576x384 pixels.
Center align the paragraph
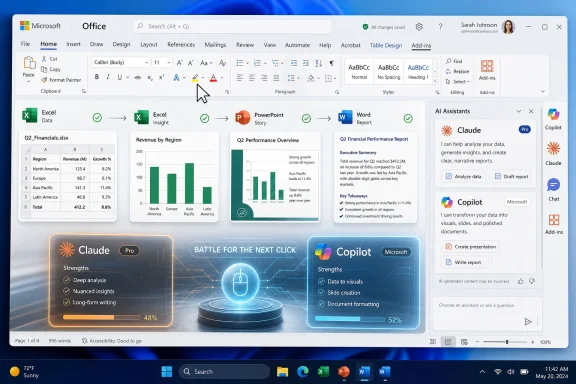(x=252, y=78)
